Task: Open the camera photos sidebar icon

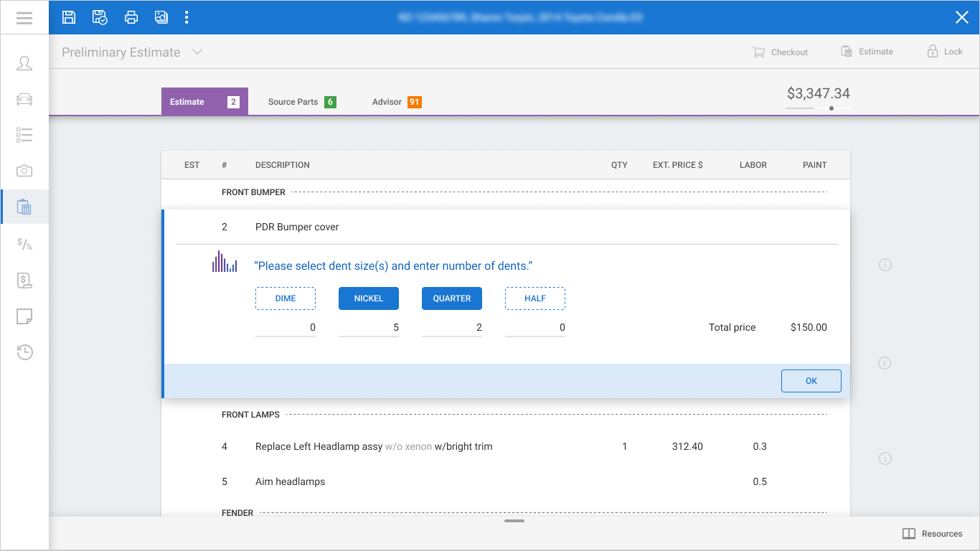Action: coord(24,171)
